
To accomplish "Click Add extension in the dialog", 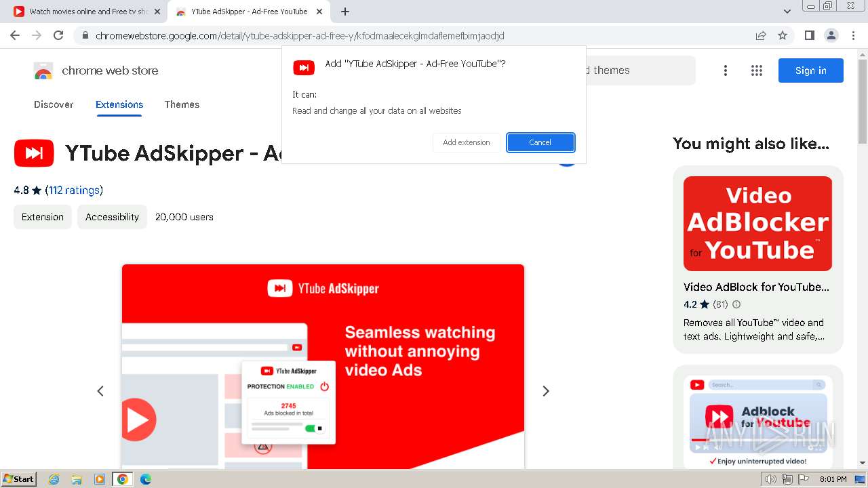I will pos(467,142).
